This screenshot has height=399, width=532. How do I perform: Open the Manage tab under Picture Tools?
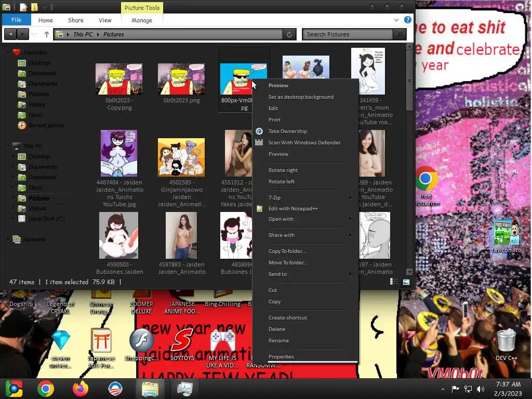tap(142, 20)
